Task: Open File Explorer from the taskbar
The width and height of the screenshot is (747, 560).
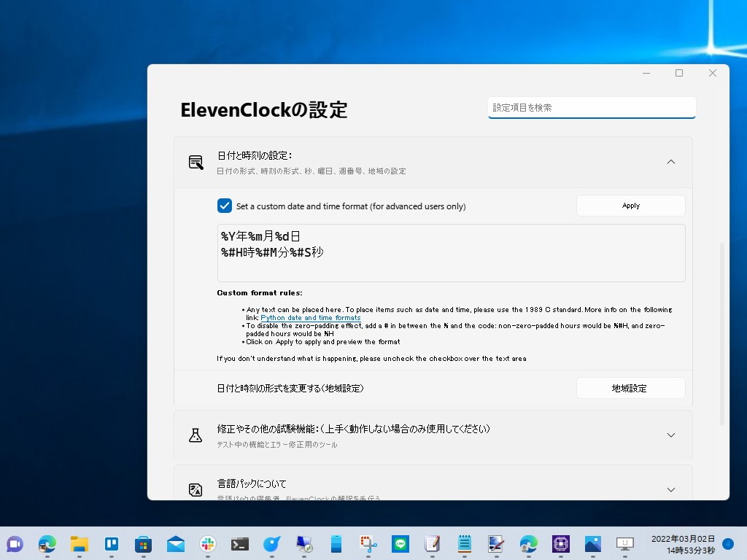Action: [79, 544]
